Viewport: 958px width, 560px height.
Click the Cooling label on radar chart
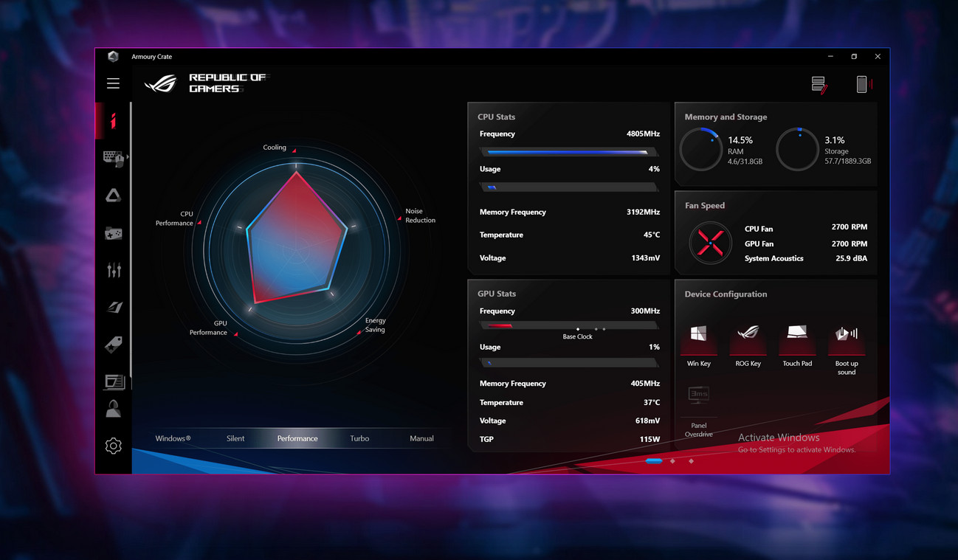coord(275,148)
